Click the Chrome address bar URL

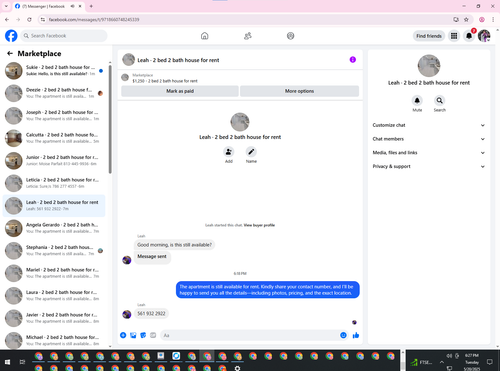point(94,20)
